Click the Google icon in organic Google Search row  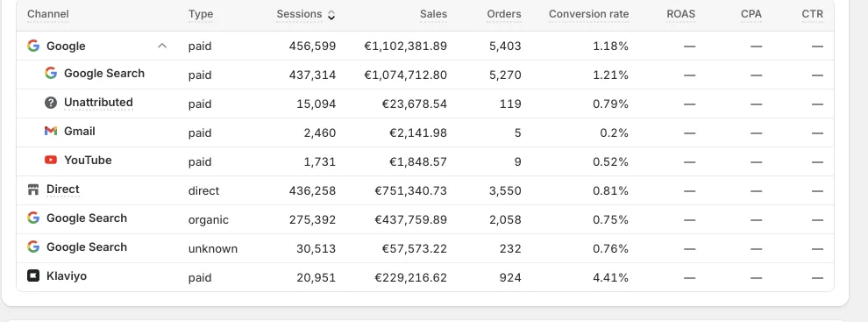(x=33, y=218)
